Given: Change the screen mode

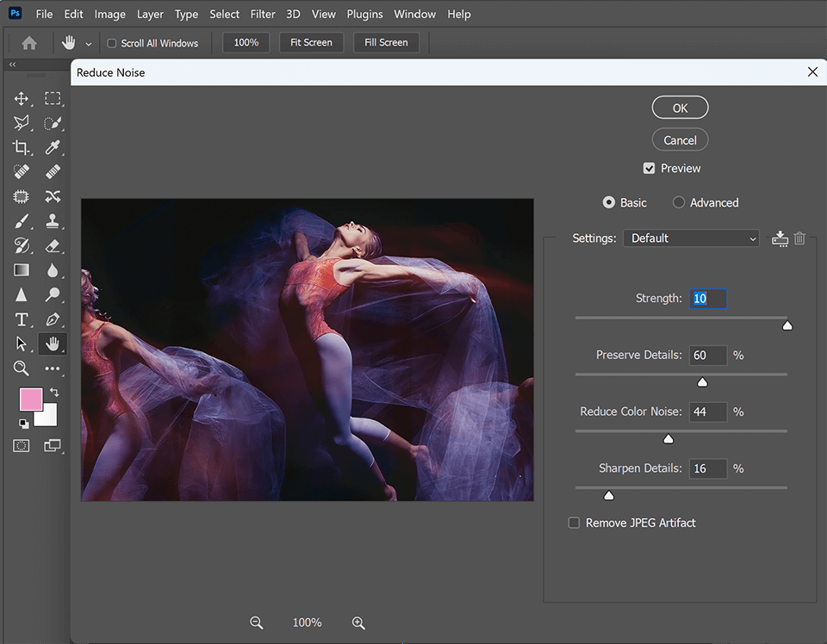Looking at the screenshot, I should [x=53, y=446].
